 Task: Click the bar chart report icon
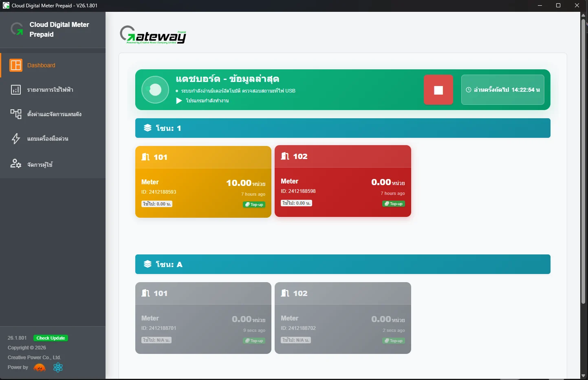tap(16, 90)
